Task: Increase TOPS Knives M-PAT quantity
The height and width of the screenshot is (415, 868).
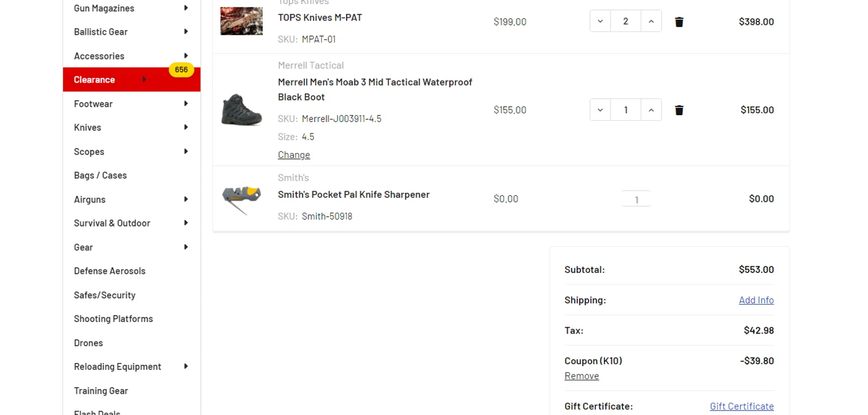Action: 651,21
